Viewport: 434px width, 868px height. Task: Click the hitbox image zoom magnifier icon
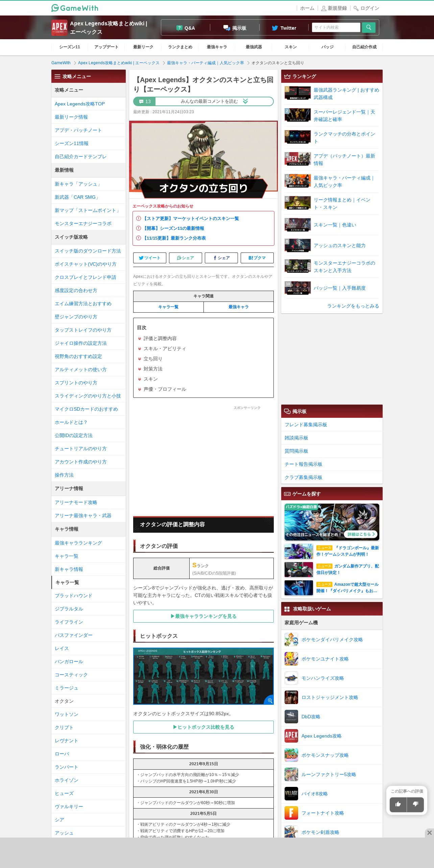click(270, 701)
